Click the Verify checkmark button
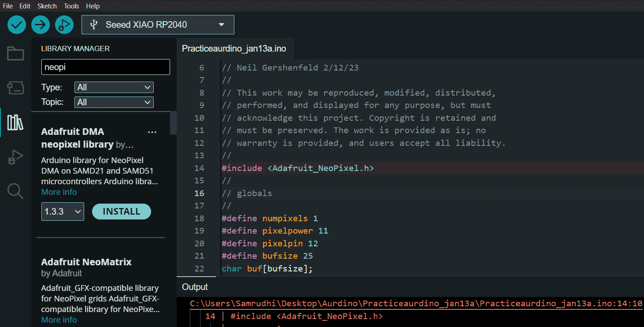The width and height of the screenshot is (644, 327). click(x=17, y=25)
